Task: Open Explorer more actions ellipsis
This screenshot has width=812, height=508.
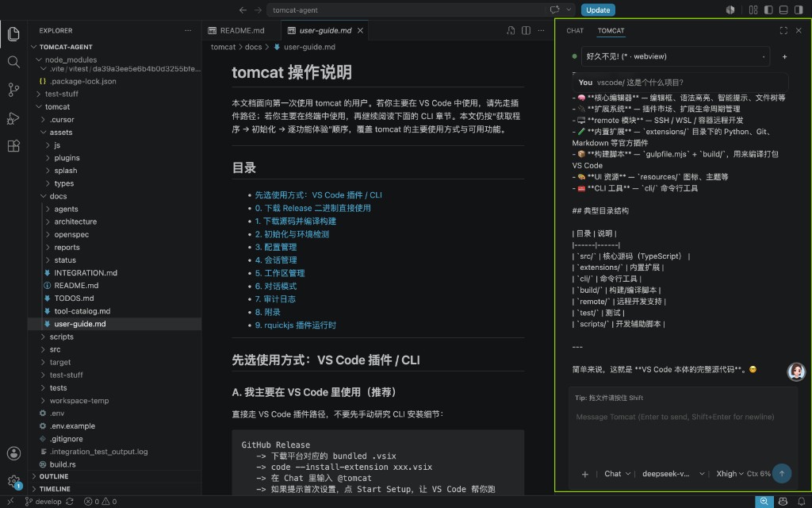Action: 188,31
